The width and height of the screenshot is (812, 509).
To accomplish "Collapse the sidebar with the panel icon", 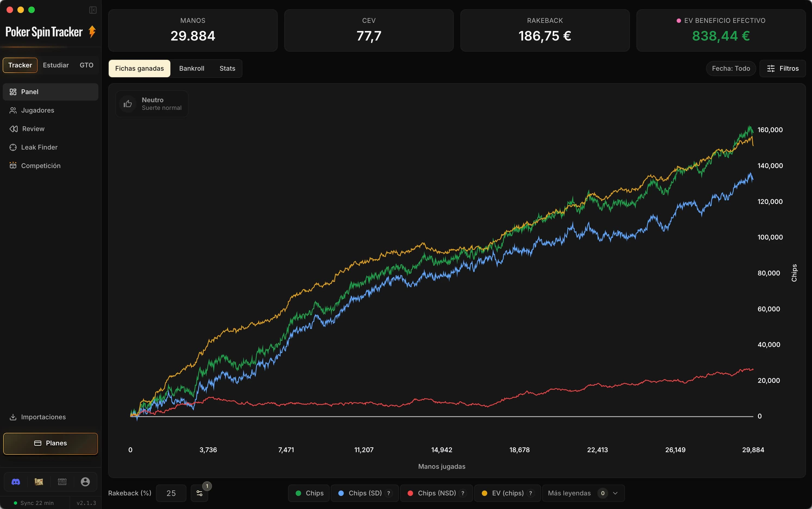I will tap(93, 10).
